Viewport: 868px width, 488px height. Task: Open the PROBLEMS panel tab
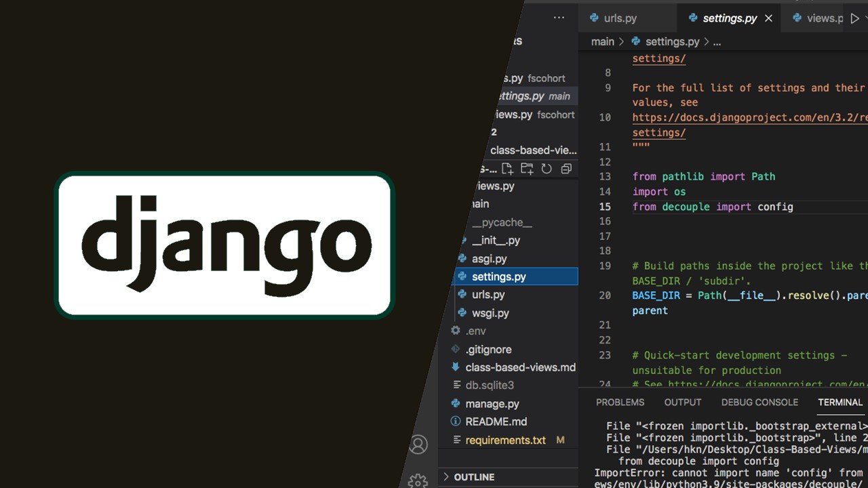click(620, 402)
